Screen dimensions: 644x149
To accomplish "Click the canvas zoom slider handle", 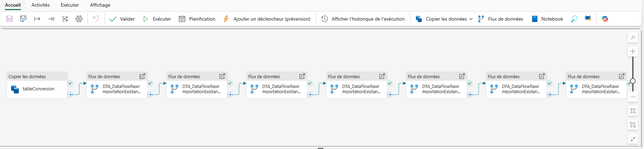I will pos(633,81).
